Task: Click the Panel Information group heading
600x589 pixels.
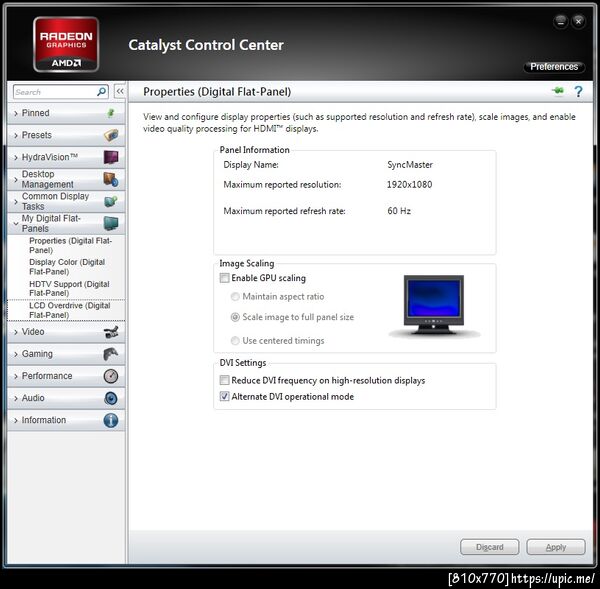Action: [x=254, y=150]
